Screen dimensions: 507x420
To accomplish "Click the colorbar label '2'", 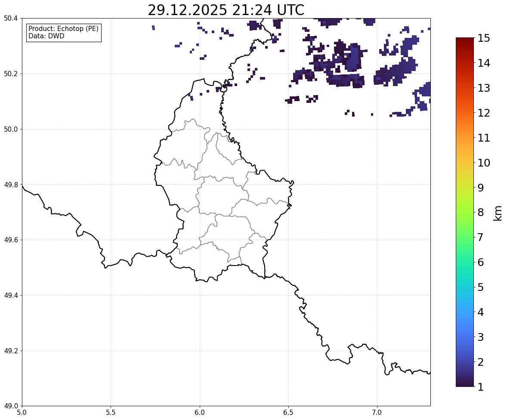I will (x=481, y=362).
